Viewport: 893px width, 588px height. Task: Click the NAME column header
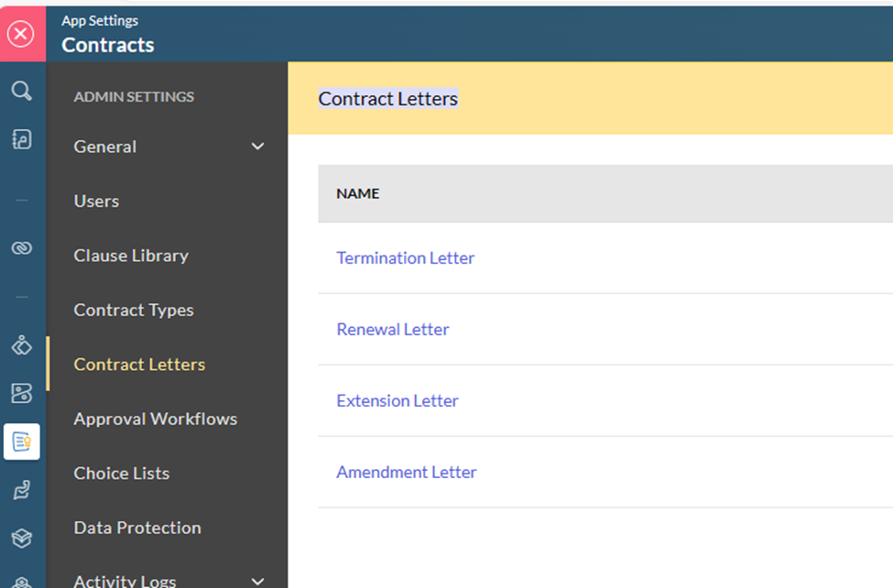pyautogui.click(x=357, y=194)
